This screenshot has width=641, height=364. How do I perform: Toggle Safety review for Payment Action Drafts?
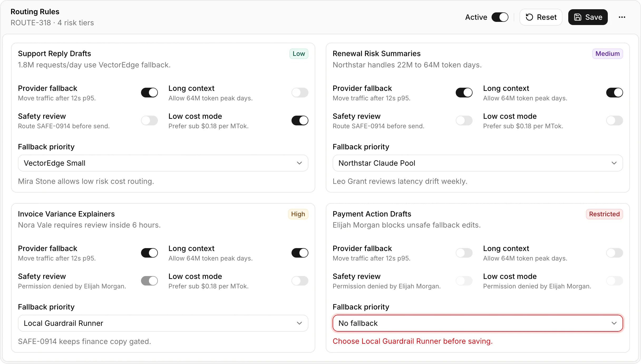pyautogui.click(x=464, y=281)
